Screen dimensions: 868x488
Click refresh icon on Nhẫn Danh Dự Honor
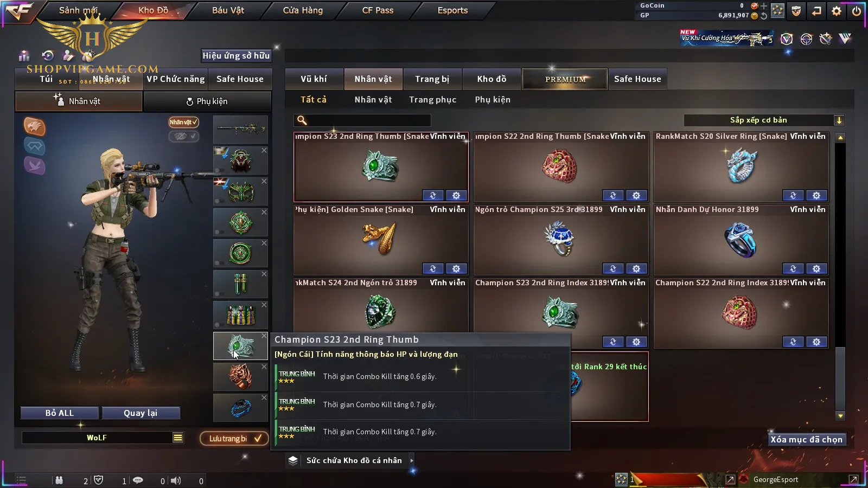pyautogui.click(x=793, y=268)
